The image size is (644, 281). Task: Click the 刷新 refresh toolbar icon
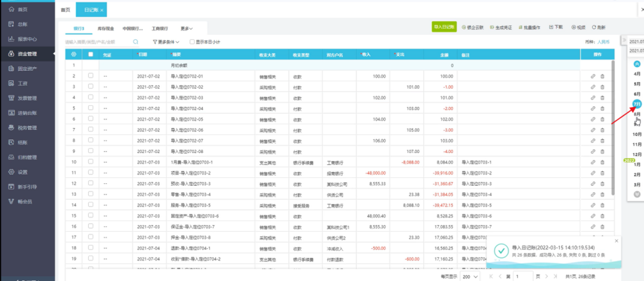(x=599, y=27)
